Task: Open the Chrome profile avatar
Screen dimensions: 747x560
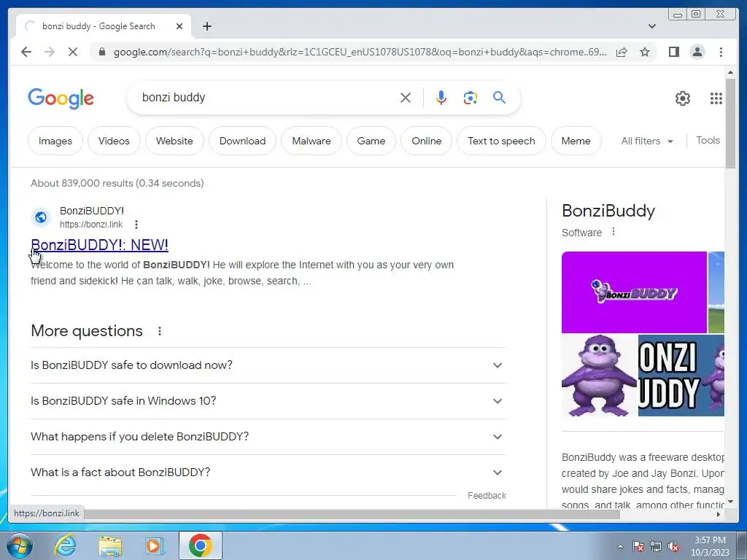Action: point(697,52)
